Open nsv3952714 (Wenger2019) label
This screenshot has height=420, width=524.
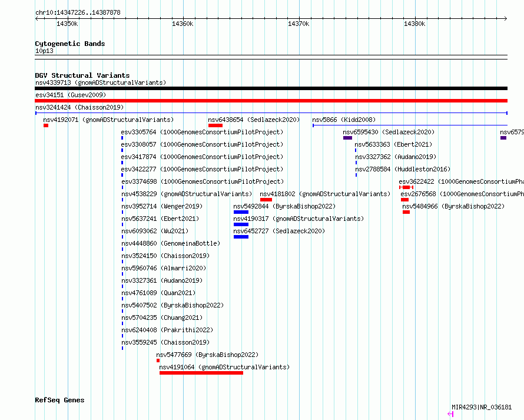(x=162, y=206)
